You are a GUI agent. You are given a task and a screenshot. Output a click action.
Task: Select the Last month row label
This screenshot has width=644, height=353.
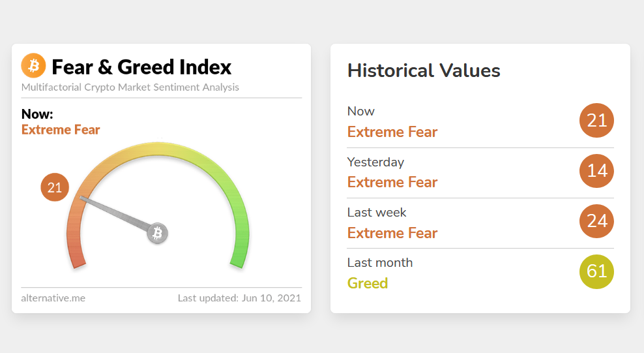(380, 262)
